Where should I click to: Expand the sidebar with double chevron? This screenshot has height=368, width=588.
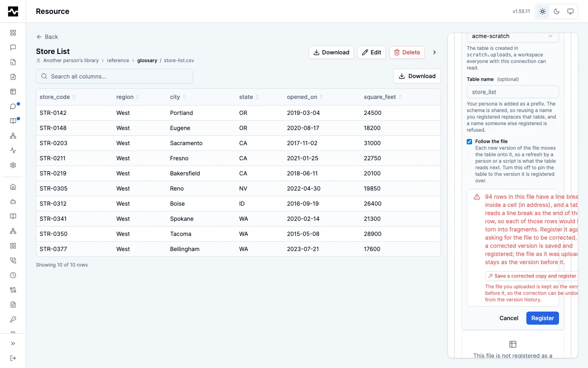[x=13, y=343]
